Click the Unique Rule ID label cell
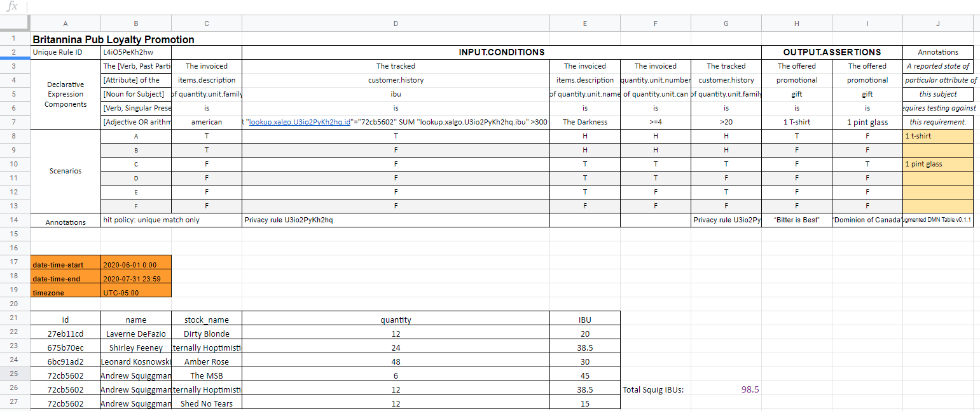Viewport: 980px width, 411px height. point(66,52)
